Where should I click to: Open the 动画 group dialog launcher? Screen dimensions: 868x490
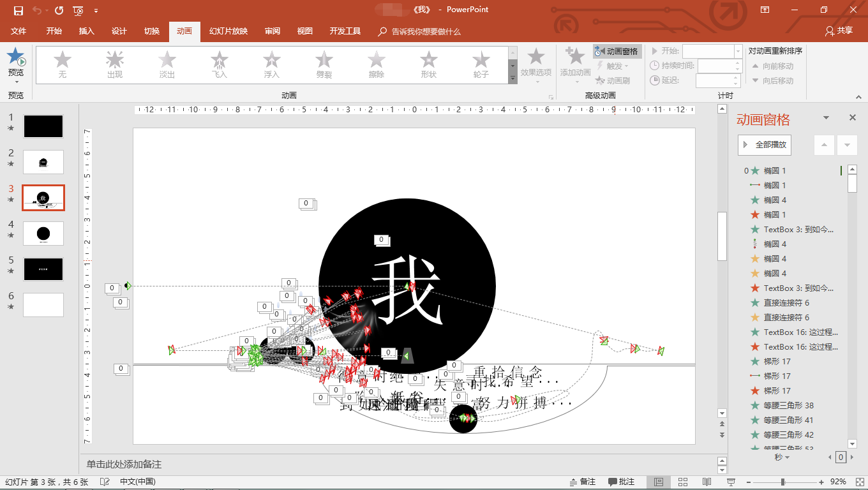[x=550, y=97]
